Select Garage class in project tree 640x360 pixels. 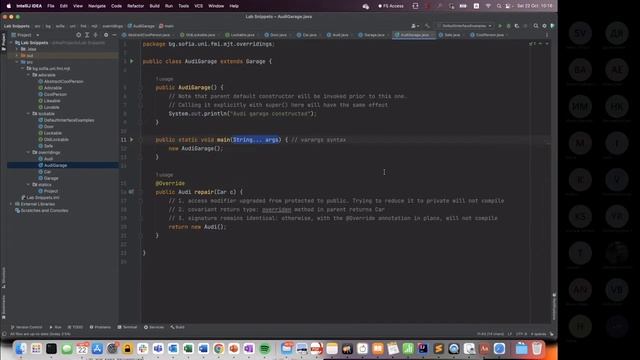point(51,178)
